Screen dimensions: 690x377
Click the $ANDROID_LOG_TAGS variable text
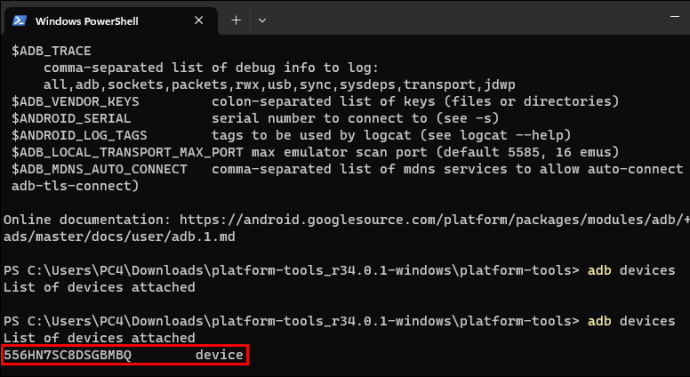(x=79, y=135)
